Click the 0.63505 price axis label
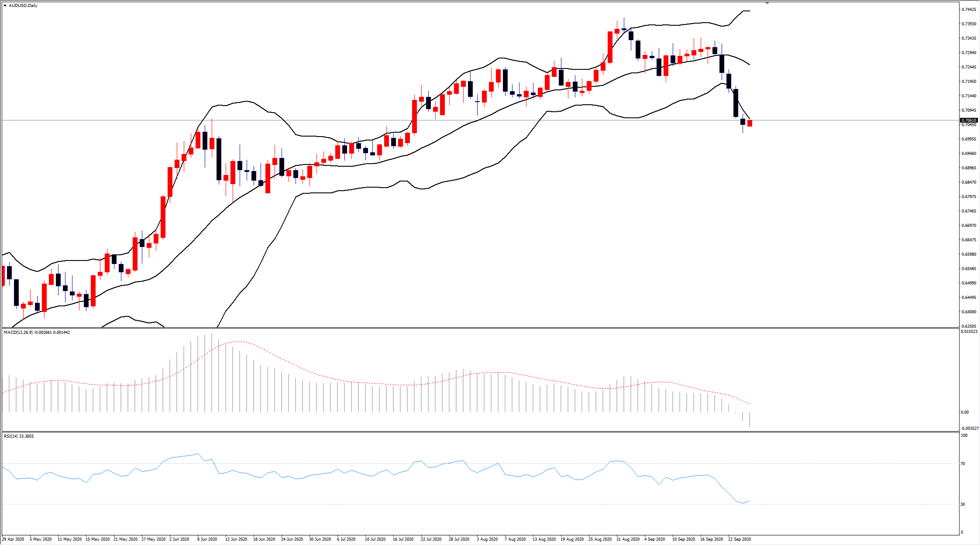Viewport: 980px width, 545px height. (968, 326)
